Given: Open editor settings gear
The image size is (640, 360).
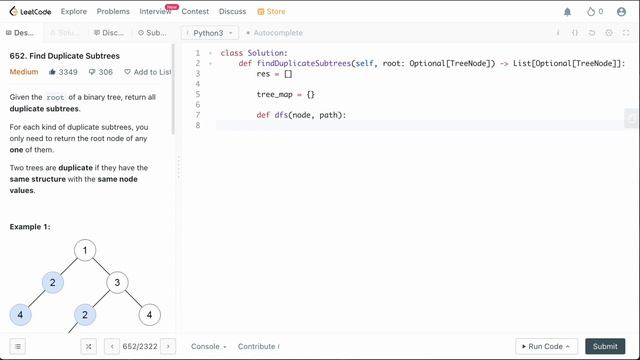Looking at the screenshot, I should click(x=609, y=33).
